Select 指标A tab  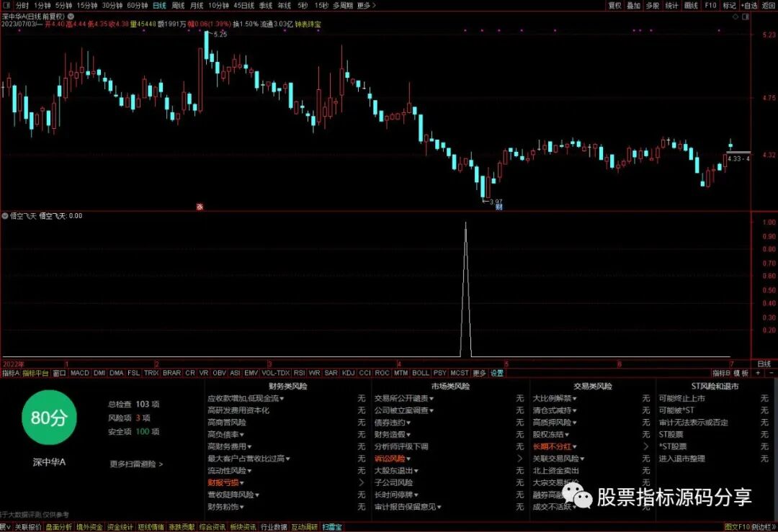coord(11,373)
